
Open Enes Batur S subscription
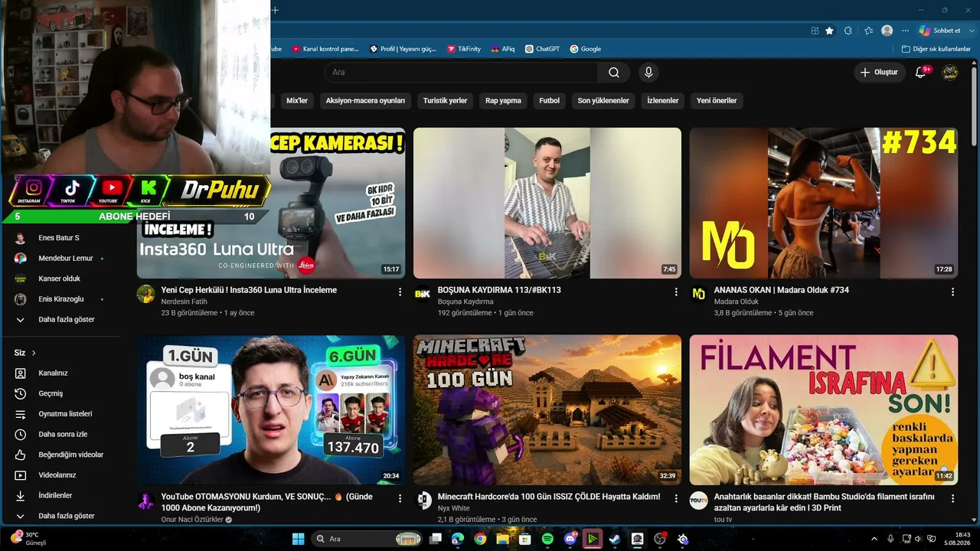pyautogui.click(x=60, y=238)
